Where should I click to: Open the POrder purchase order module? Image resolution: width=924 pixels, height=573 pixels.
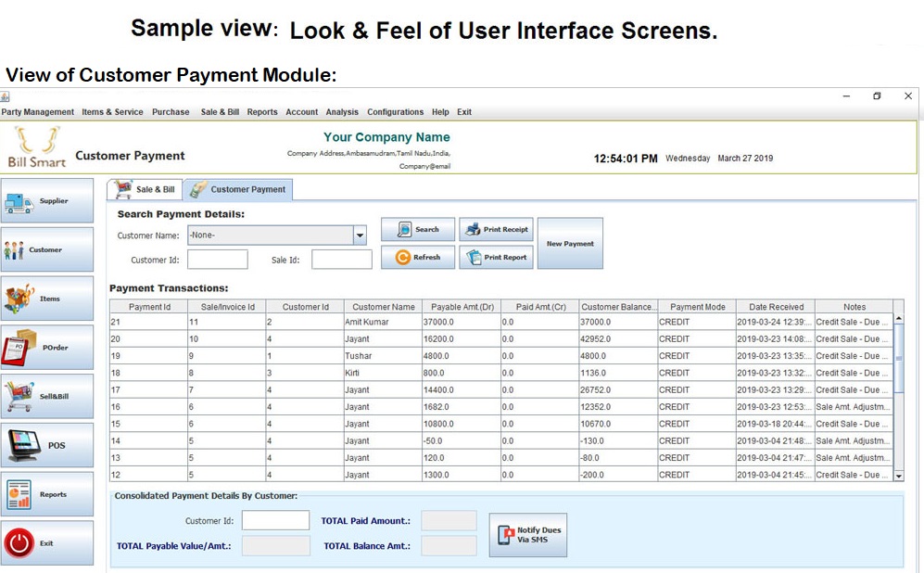click(x=47, y=348)
